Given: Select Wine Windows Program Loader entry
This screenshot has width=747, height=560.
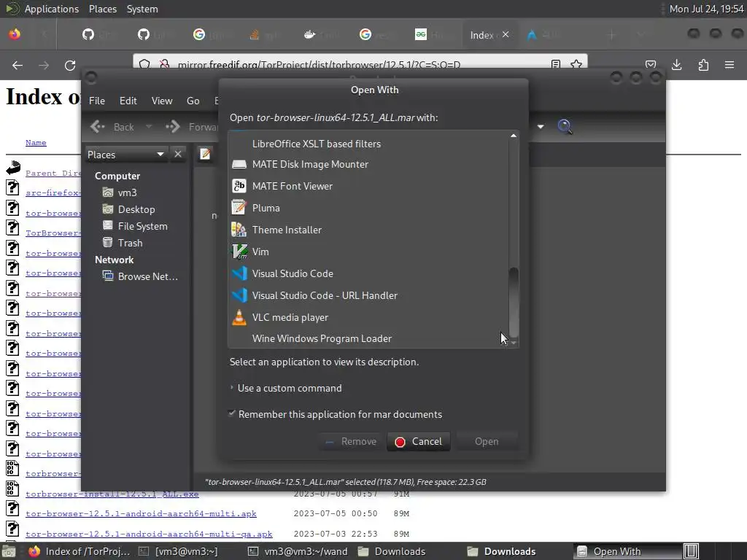Looking at the screenshot, I should click(322, 338).
